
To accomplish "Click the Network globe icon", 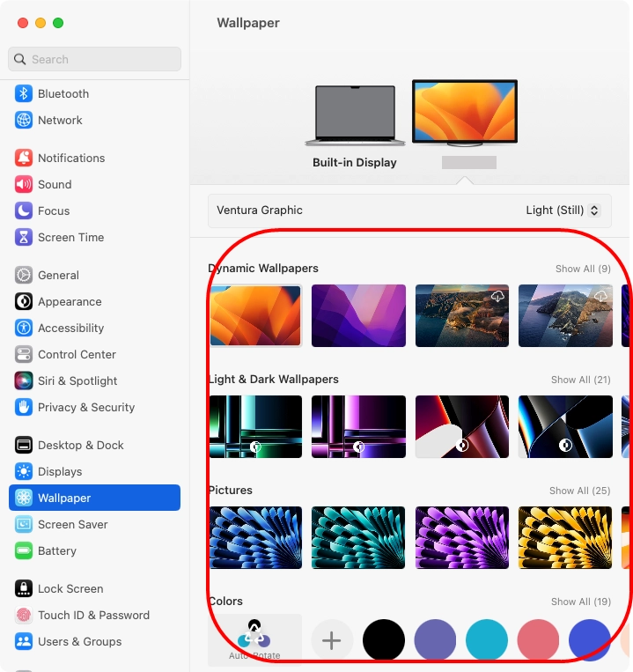I will coord(24,120).
